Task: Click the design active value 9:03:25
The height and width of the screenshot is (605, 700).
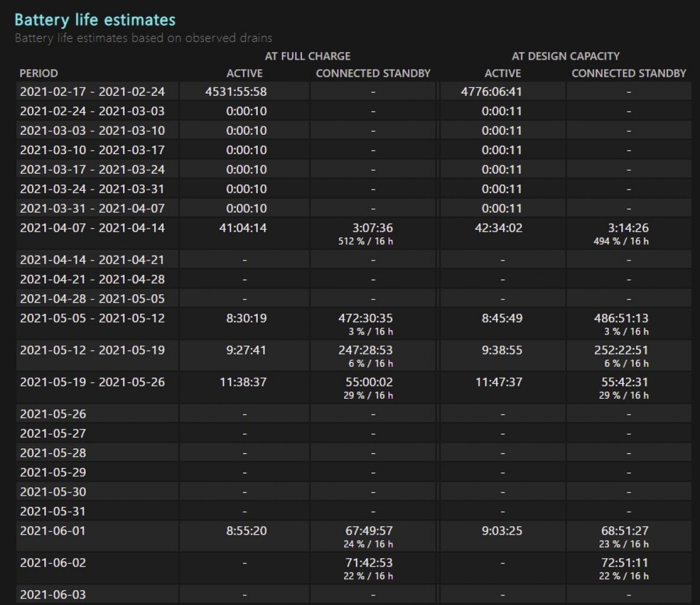Action: [x=502, y=531]
